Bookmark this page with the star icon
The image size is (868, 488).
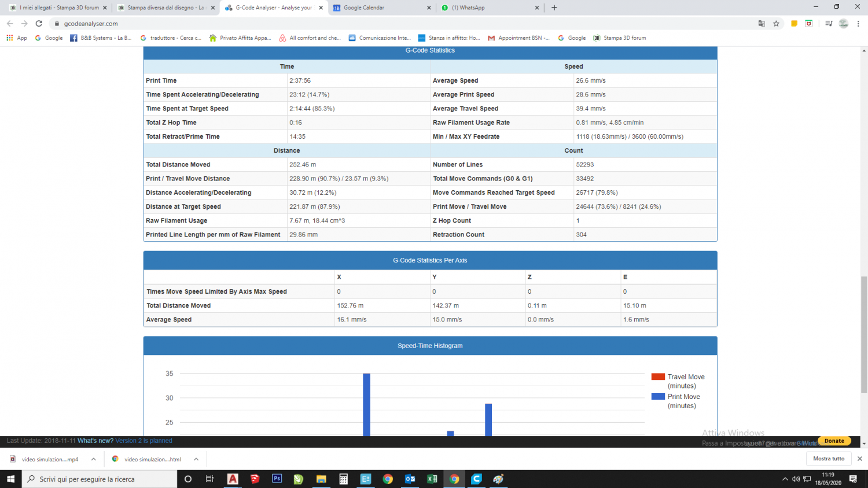point(776,24)
